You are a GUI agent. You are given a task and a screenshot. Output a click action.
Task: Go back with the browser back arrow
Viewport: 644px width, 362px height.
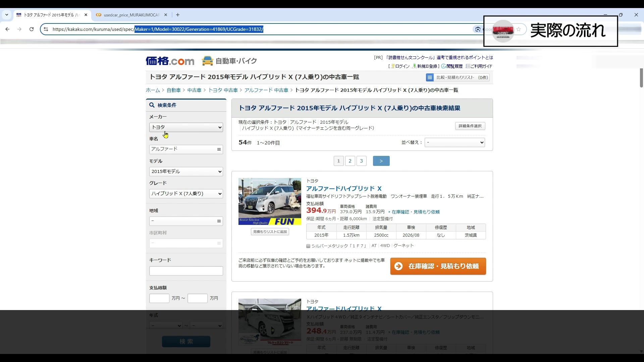(x=7, y=29)
